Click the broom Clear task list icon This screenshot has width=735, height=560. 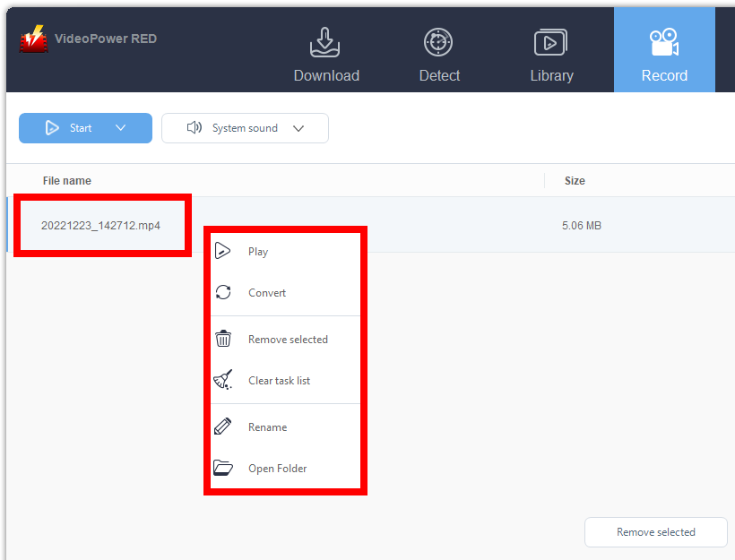pos(222,380)
